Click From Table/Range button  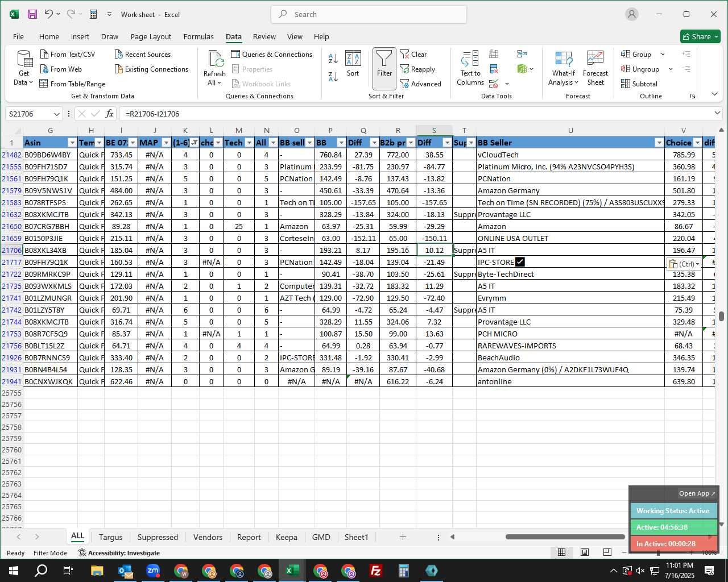click(72, 84)
